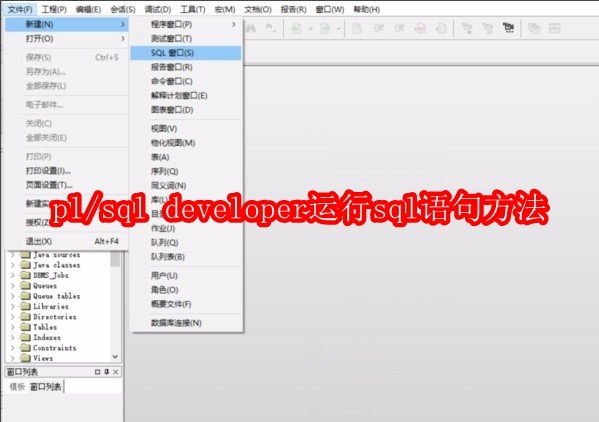Click the first green document toolbar icon

coord(296,28)
